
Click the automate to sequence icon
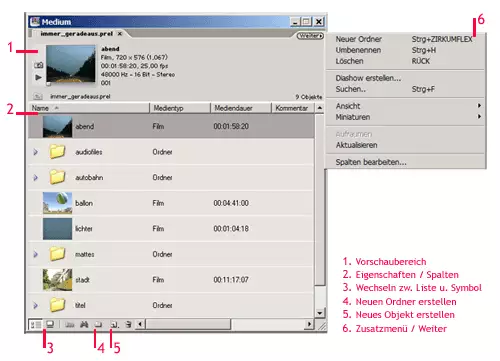coord(70,325)
